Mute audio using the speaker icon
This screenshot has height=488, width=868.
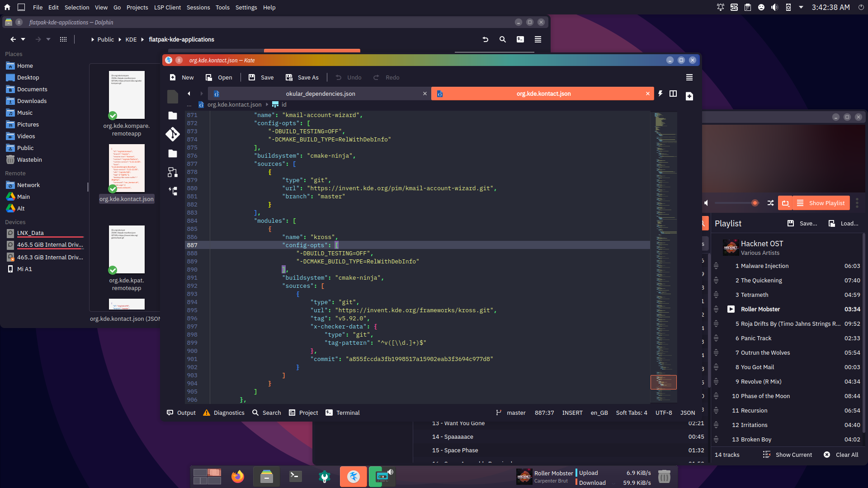pyautogui.click(x=706, y=203)
